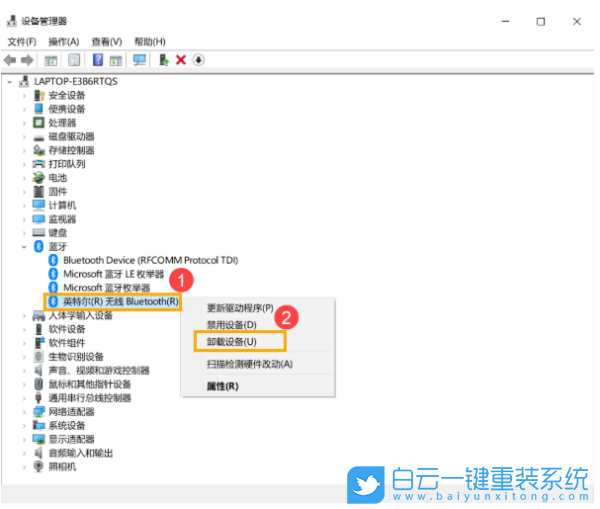The height and width of the screenshot is (509, 600).
Task: Click the 处理器 chip icon
Action: pyautogui.click(x=39, y=123)
